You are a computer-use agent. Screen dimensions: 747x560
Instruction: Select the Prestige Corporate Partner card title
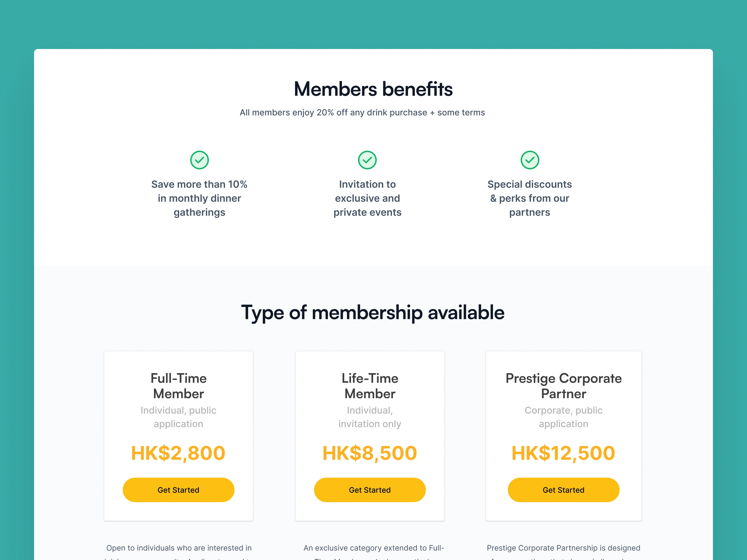pos(563,386)
